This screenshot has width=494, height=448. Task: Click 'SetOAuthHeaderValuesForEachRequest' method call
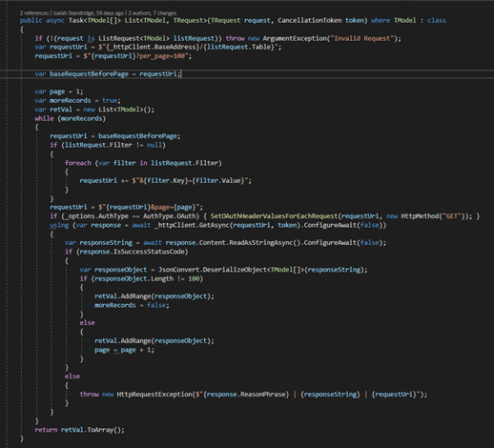pyautogui.click(x=274, y=216)
